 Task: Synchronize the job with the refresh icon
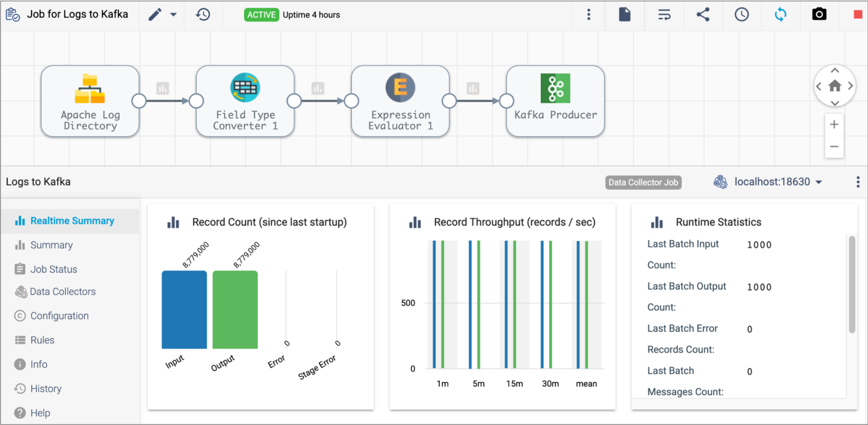tap(780, 15)
